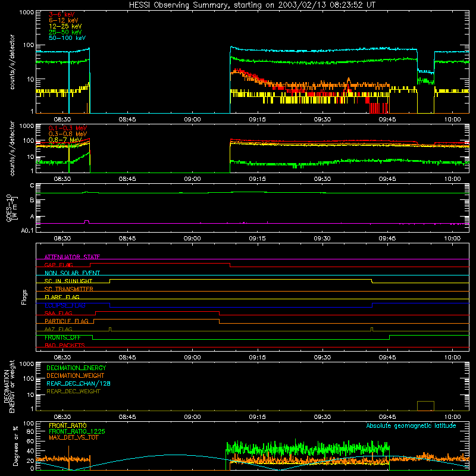Click the yellow FRONT_RATIO legend entry

pyautogui.click(x=68, y=425)
